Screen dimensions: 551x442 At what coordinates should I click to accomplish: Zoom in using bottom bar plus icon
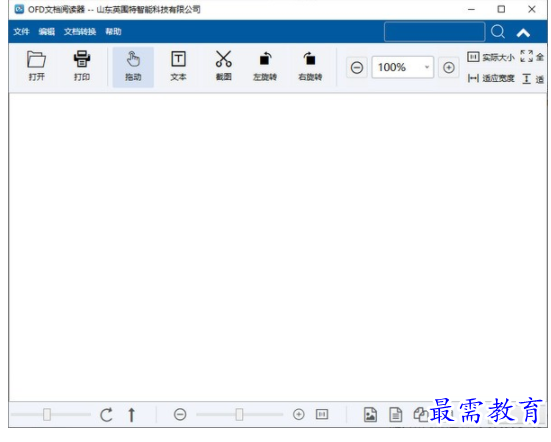click(x=299, y=415)
